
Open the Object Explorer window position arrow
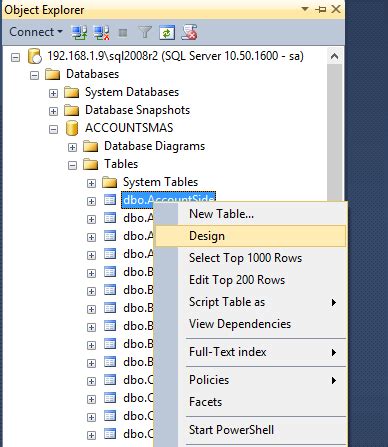point(305,9)
